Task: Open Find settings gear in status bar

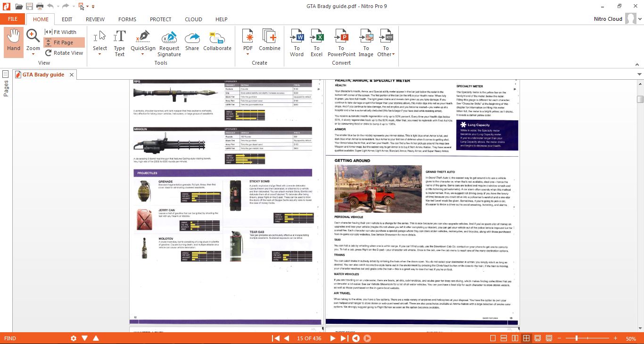Action: [x=74, y=338]
